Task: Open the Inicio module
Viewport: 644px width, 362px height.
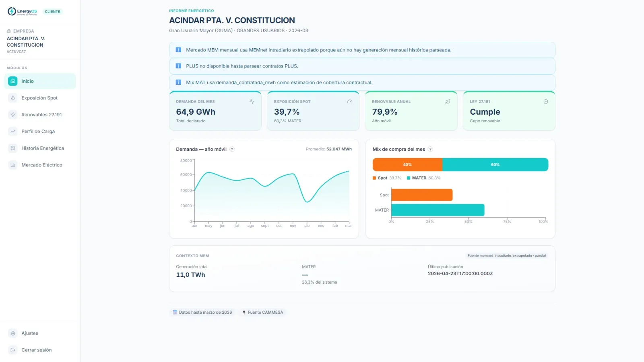Action: 40,81
